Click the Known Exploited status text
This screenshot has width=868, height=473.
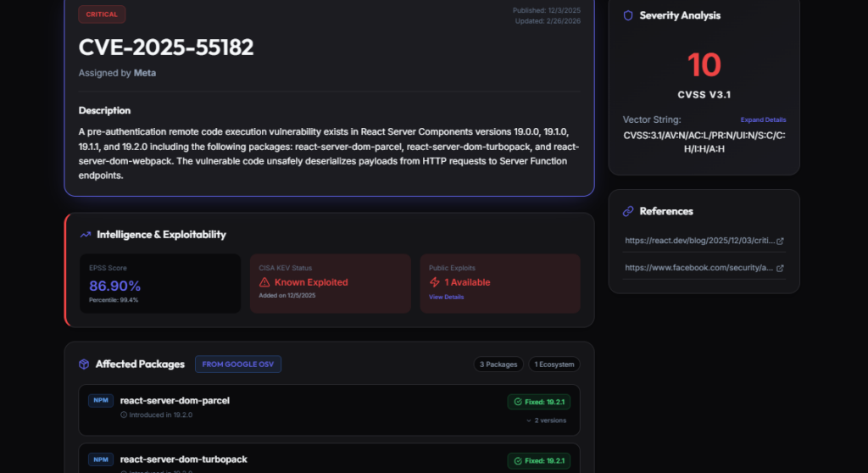[x=311, y=282]
